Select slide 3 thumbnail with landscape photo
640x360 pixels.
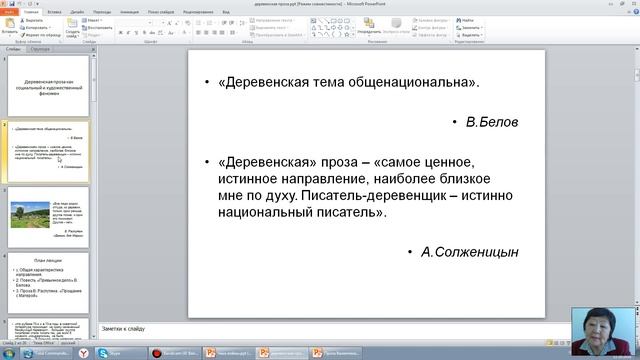tap(48, 217)
